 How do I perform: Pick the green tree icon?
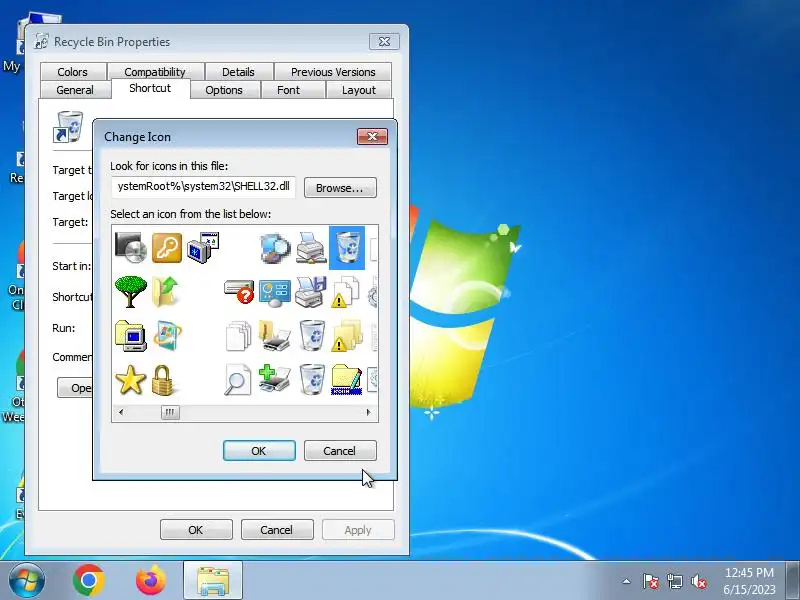(x=131, y=292)
